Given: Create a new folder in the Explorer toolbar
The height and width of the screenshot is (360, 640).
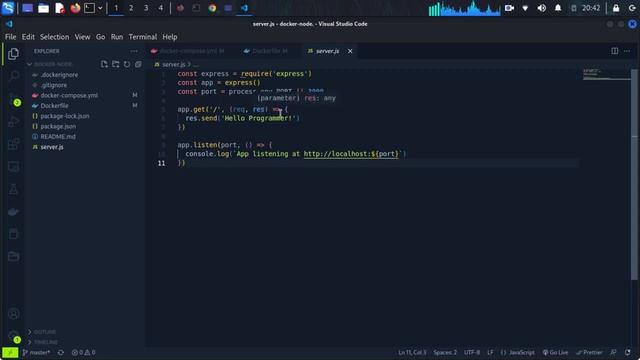Looking at the screenshot, I should (116, 64).
